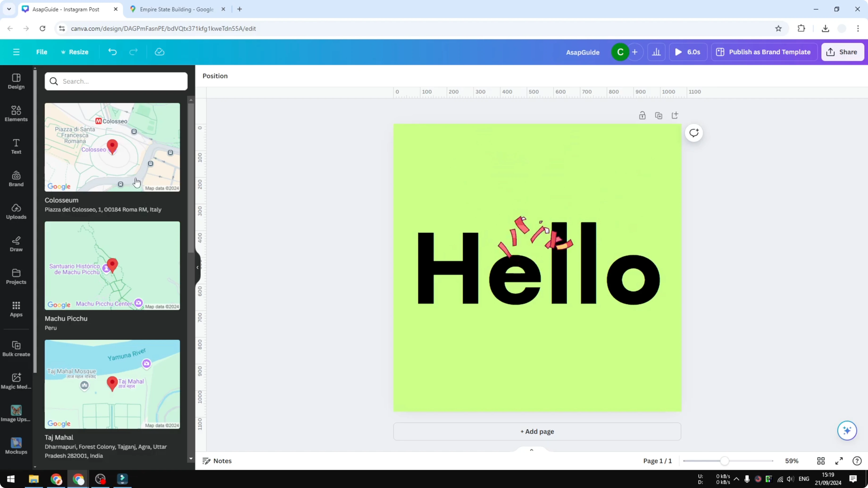Open taskbar volume control
This screenshot has width=868, height=488.
pos(790,479)
